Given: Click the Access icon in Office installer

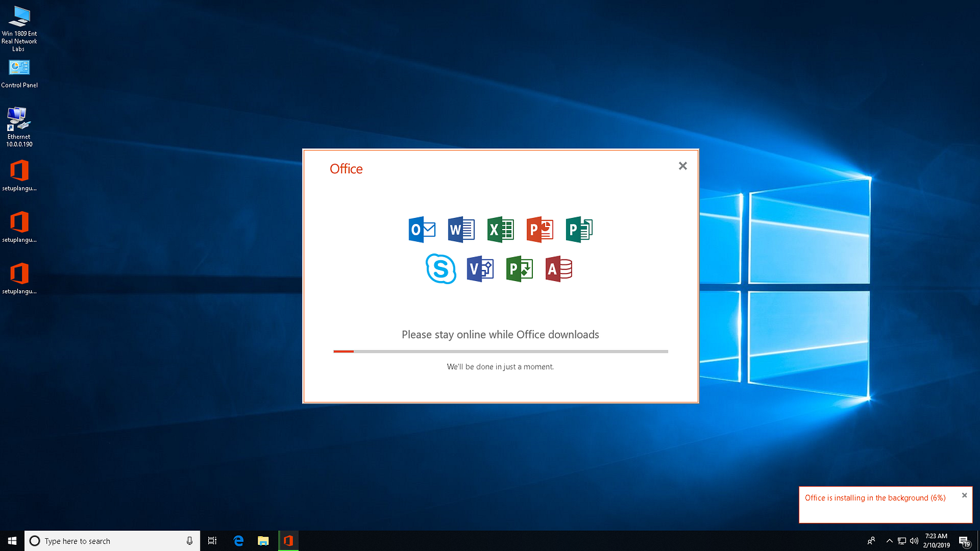Looking at the screenshot, I should click(x=559, y=269).
